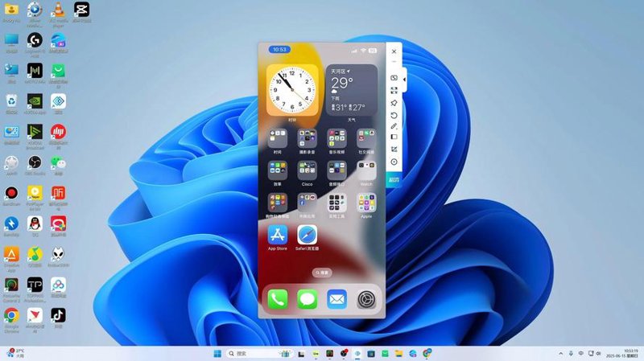Open the Clock widget on iPhone screen

(292, 90)
